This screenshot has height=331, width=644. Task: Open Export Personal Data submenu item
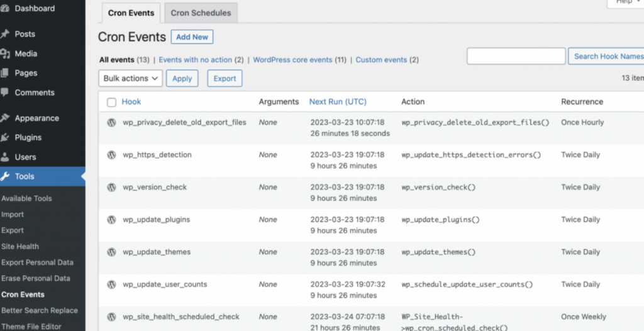coord(37,262)
